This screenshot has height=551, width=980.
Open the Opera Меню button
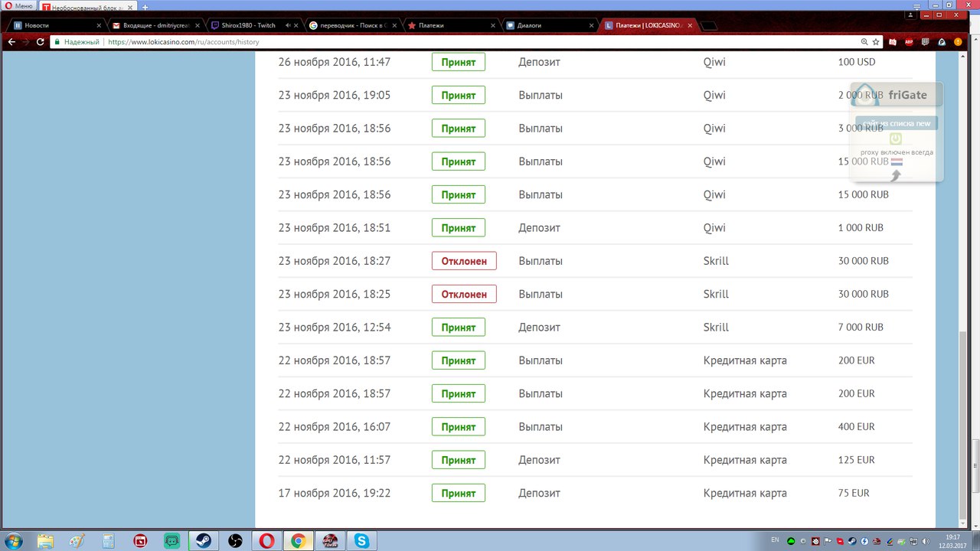(18, 6)
